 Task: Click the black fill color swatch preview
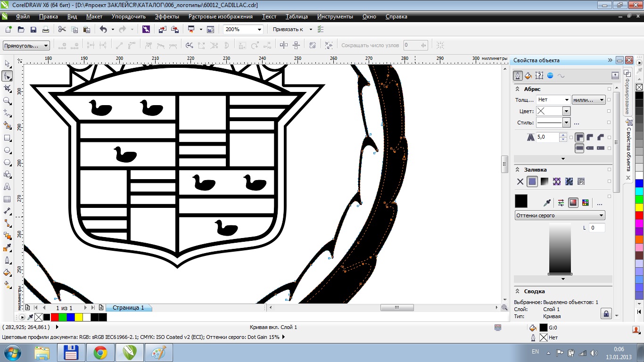point(521,201)
